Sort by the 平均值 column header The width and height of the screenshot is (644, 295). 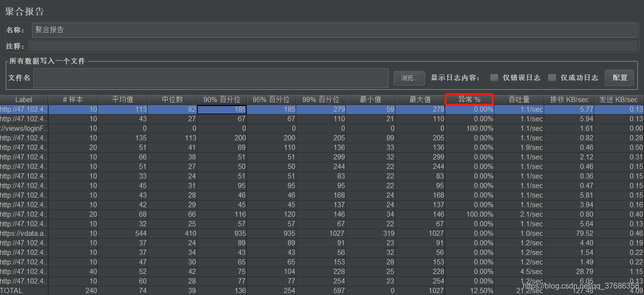[x=123, y=100]
